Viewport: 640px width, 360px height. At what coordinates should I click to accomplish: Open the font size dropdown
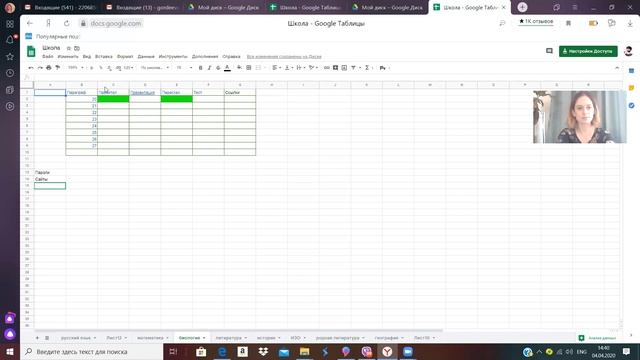(x=184, y=68)
